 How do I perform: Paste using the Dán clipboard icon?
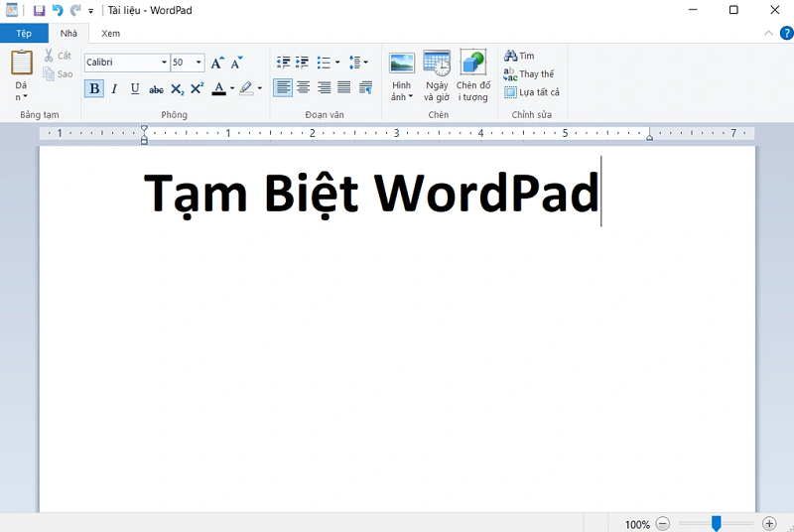click(x=21, y=63)
